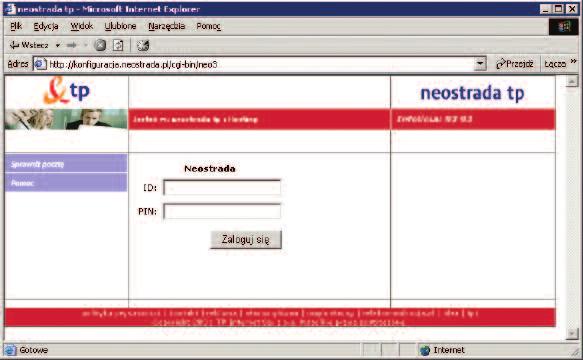
Task: Focus the address bar URL field
Action: click(x=260, y=64)
